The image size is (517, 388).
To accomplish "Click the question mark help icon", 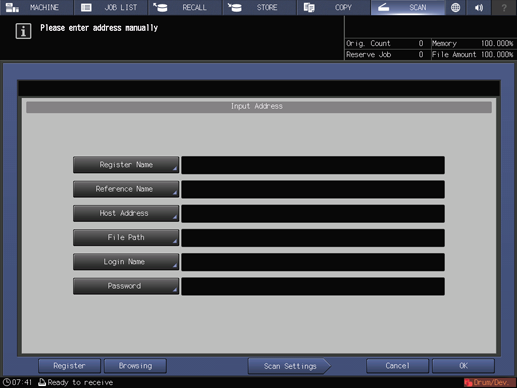I will click(x=504, y=7).
